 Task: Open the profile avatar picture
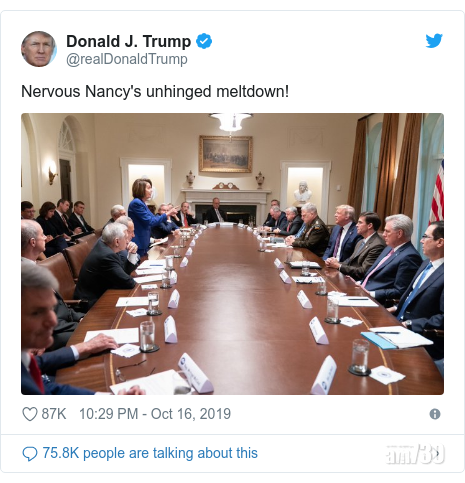coord(39,49)
